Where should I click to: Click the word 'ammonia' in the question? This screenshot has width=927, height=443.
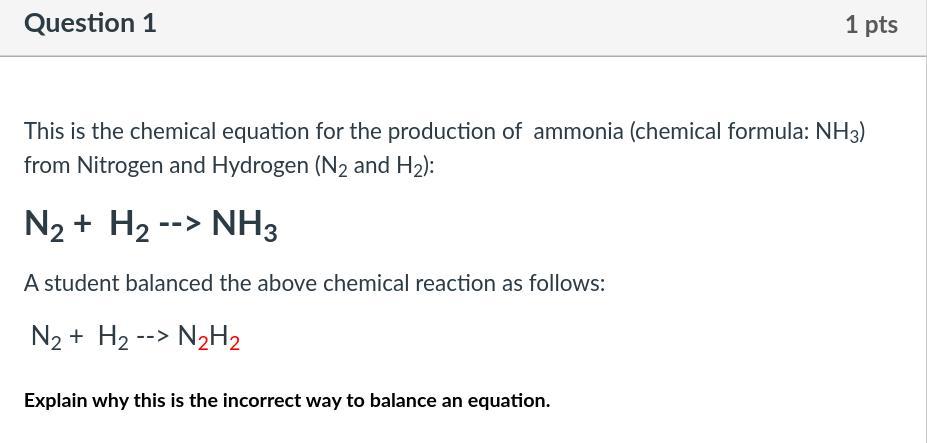tap(578, 132)
